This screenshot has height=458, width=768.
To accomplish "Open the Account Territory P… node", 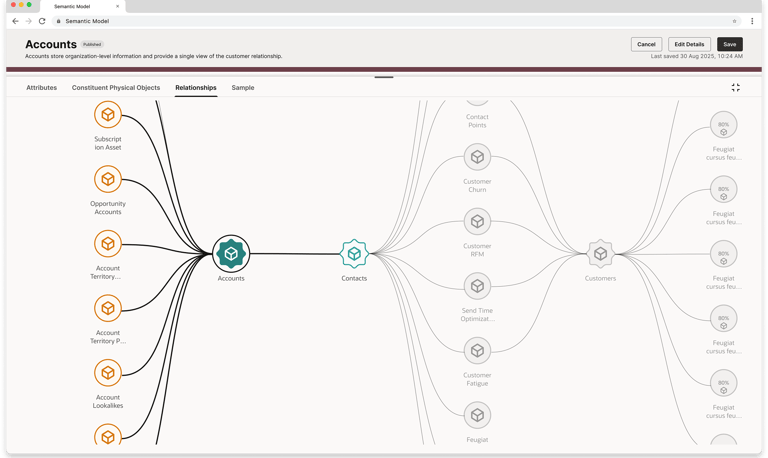I will pos(108,308).
